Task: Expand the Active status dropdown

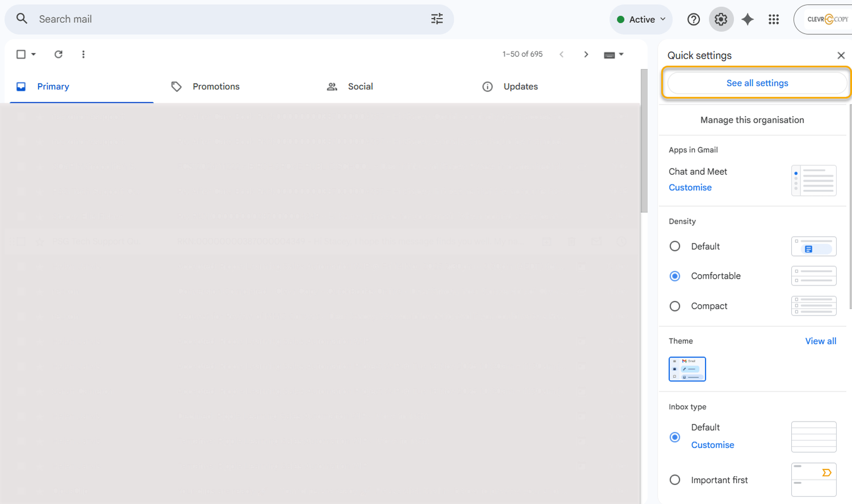Action: tap(641, 19)
